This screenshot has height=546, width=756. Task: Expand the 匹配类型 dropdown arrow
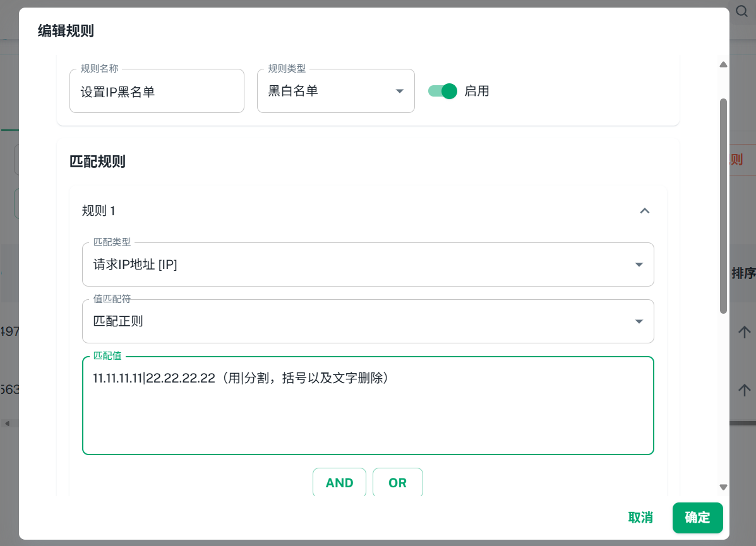click(x=639, y=265)
